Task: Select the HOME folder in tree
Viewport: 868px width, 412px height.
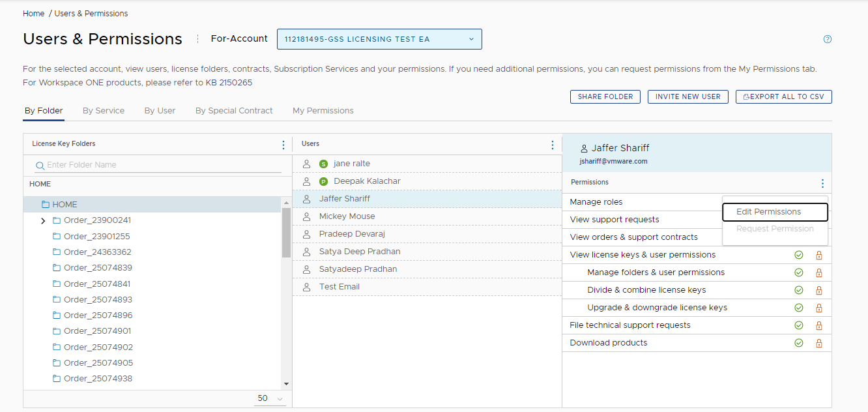Action: [x=152, y=205]
